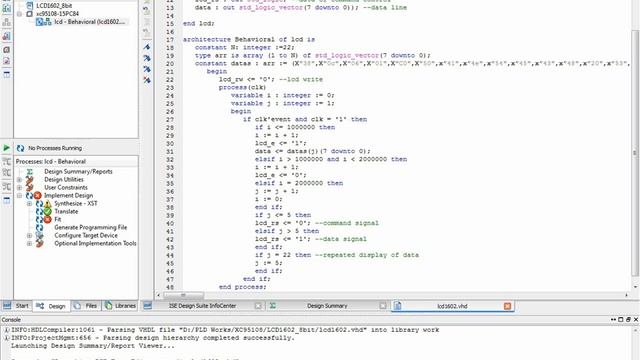Switch to the Design tab
This screenshot has width=640, height=360.
click(x=51, y=306)
